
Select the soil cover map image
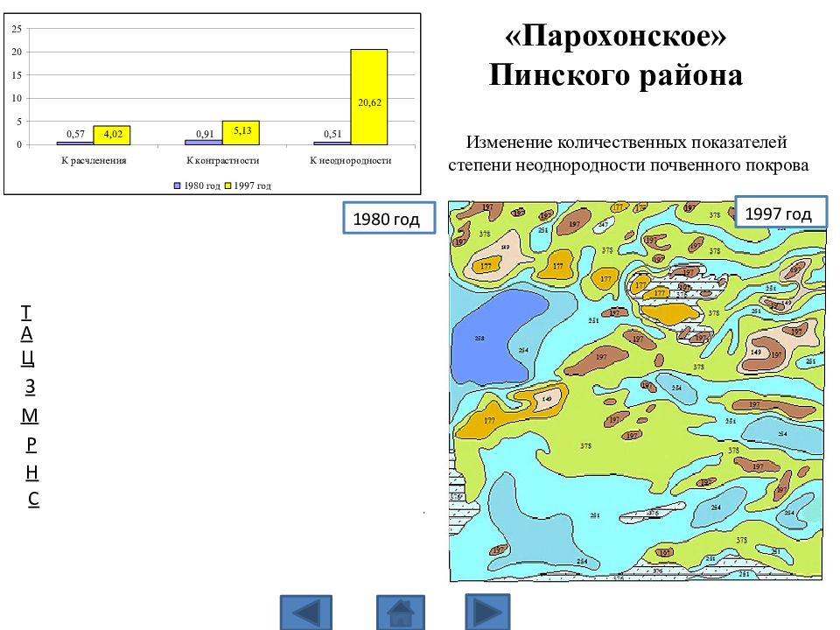pyautogui.click(x=636, y=391)
